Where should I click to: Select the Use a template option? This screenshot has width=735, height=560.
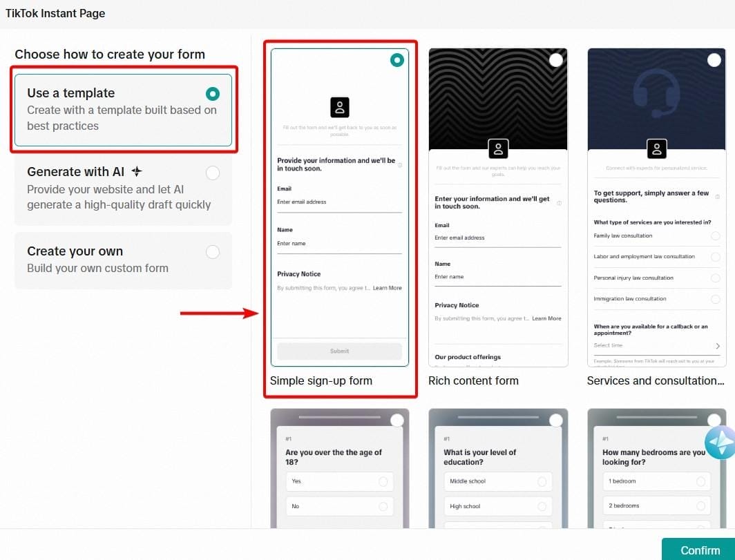[213, 93]
